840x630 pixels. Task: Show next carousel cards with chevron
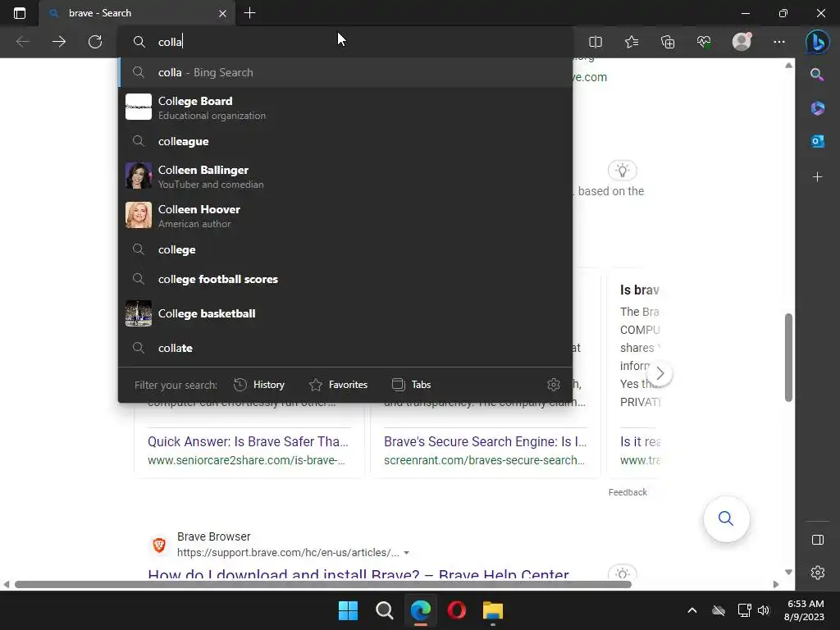[x=660, y=373]
